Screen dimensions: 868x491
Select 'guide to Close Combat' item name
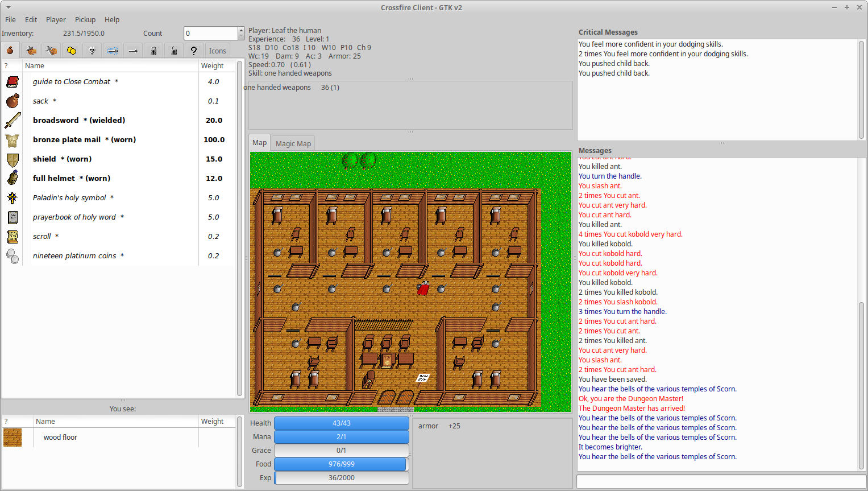pos(72,82)
